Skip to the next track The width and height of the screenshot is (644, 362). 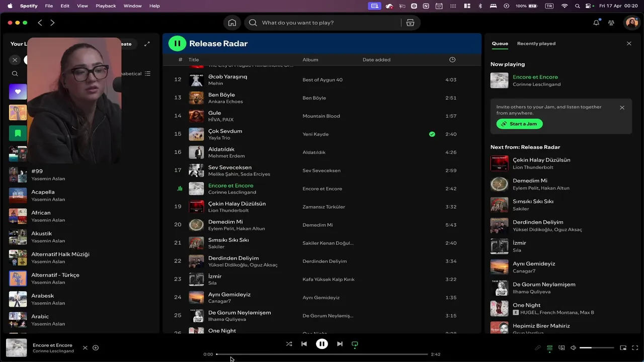coord(340,344)
